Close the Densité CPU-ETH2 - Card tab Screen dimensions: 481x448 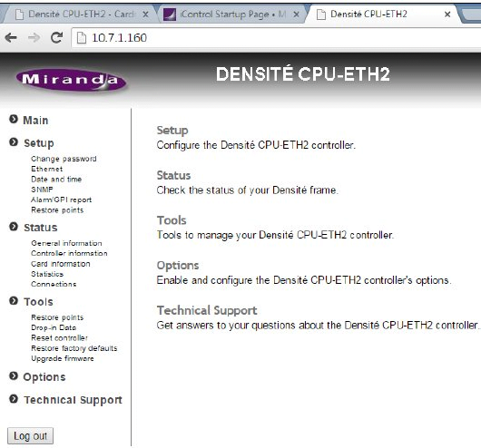(146, 15)
